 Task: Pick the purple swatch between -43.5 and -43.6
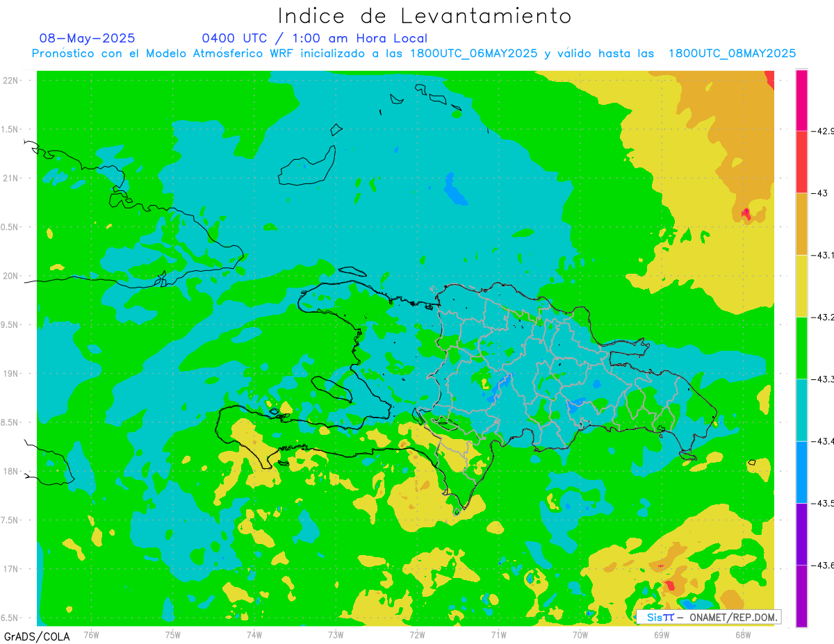pos(801,534)
